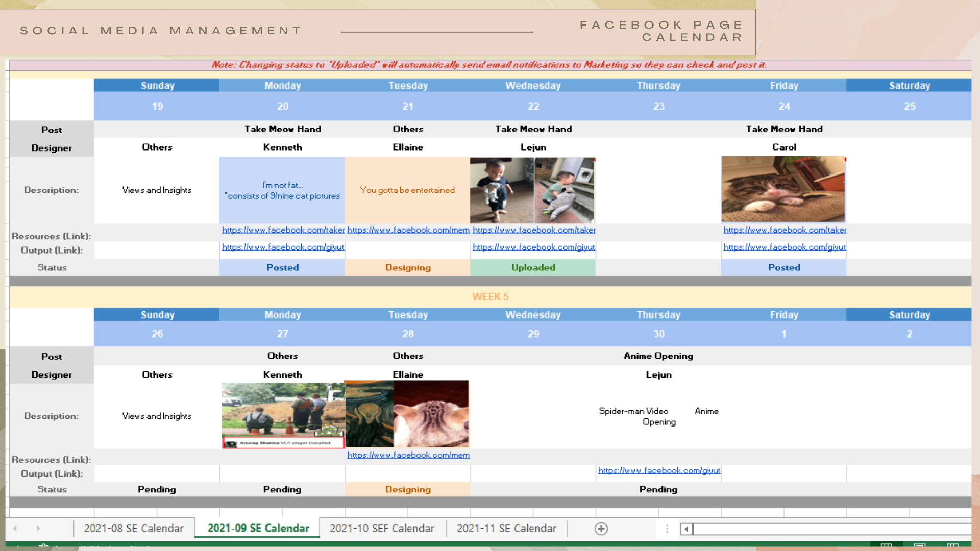Switch to 2021-11 SE Calendar tab
Screen dimensions: 980x551
pos(506,528)
